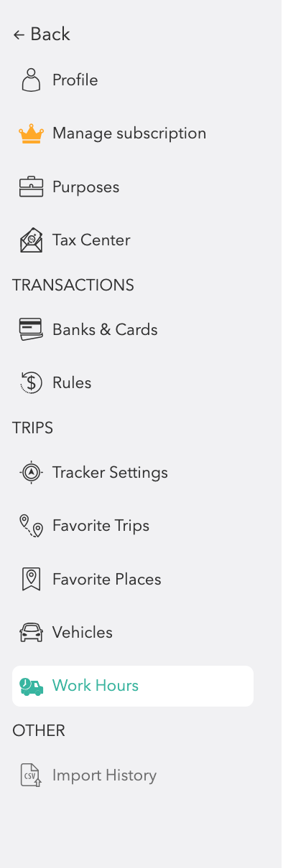Click the CSV Import History icon
This screenshot has width=283, height=868.
pyautogui.click(x=31, y=775)
